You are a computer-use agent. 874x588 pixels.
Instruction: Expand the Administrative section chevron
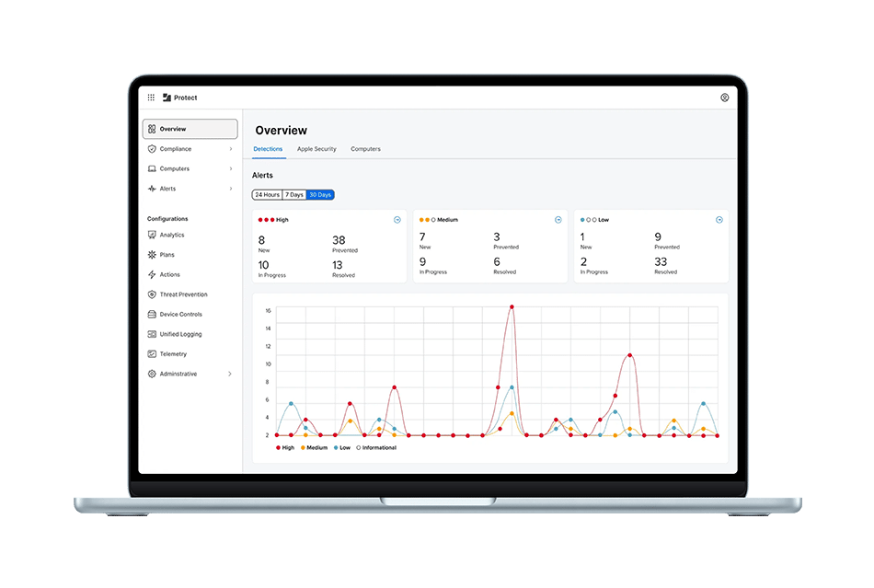click(x=230, y=375)
